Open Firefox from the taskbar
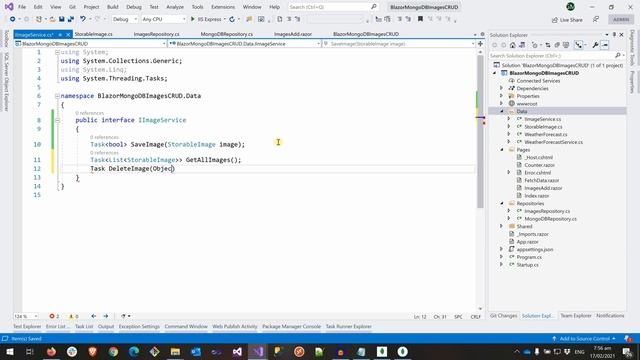 pyautogui.click(x=51, y=351)
